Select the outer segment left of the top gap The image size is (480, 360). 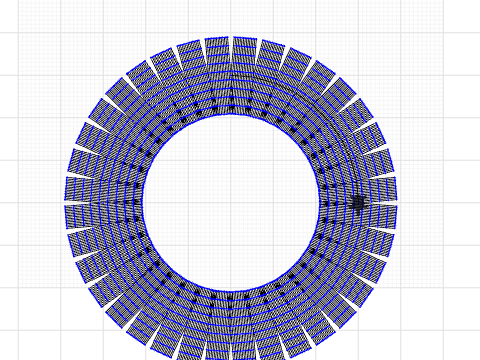(x=217, y=50)
